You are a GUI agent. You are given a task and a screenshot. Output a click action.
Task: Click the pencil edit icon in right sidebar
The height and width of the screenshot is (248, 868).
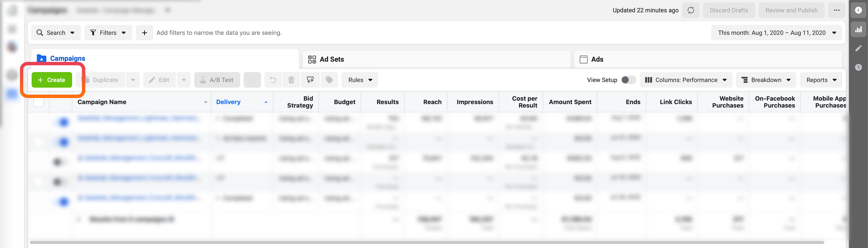pyautogui.click(x=858, y=48)
